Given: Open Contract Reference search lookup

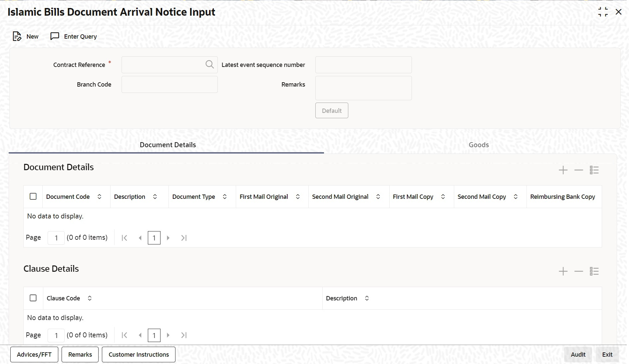Looking at the screenshot, I should (209, 65).
